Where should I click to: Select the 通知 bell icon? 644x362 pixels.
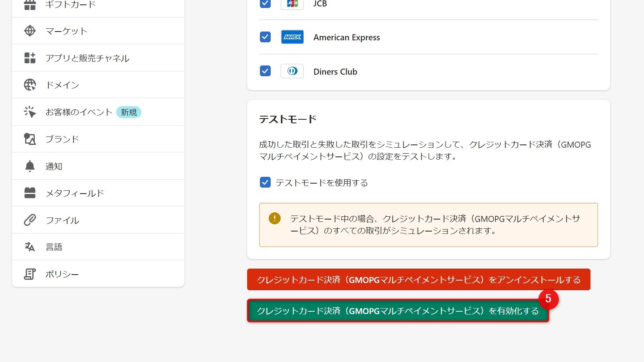click(30, 166)
